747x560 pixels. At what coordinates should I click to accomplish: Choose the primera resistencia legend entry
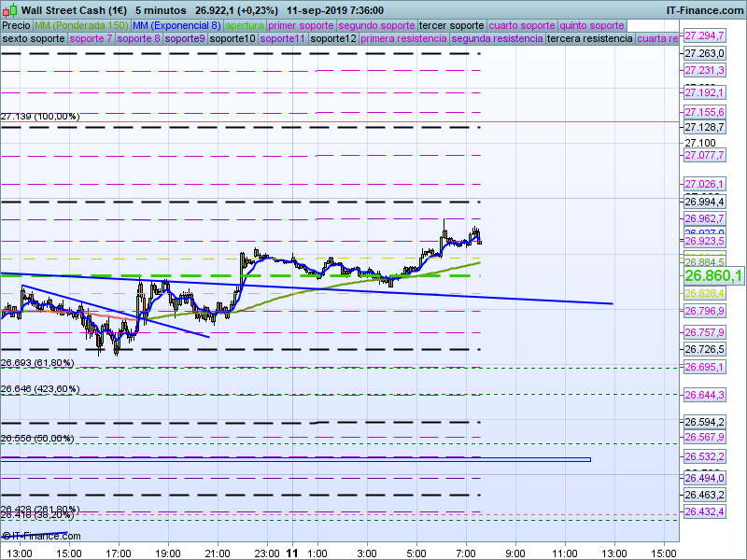click(404, 38)
